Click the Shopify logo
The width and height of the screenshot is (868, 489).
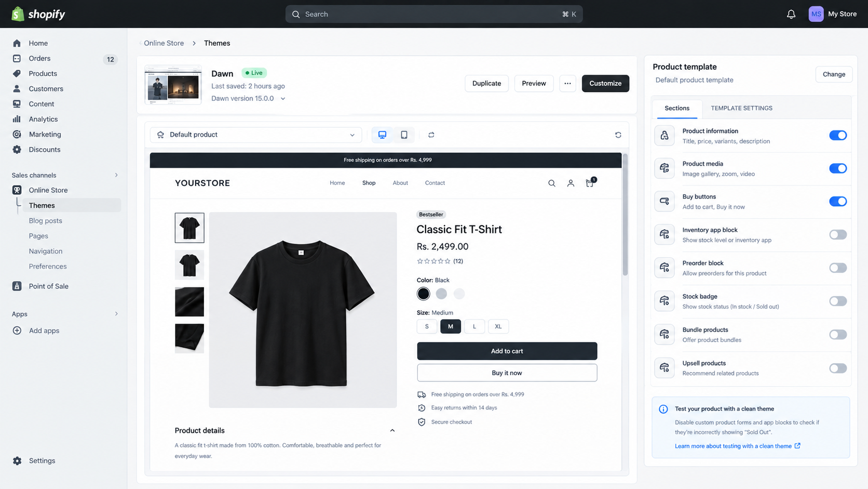[x=38, y=14]
